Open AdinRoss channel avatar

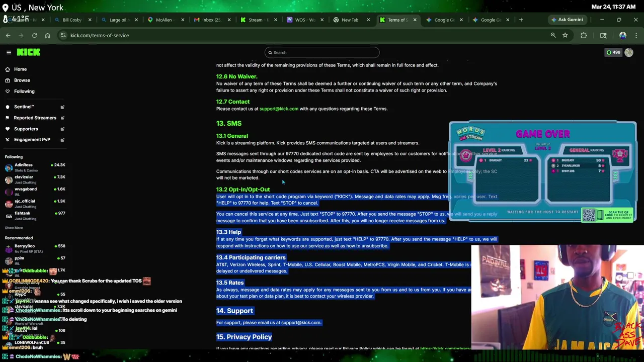click(x=9, y=167)
